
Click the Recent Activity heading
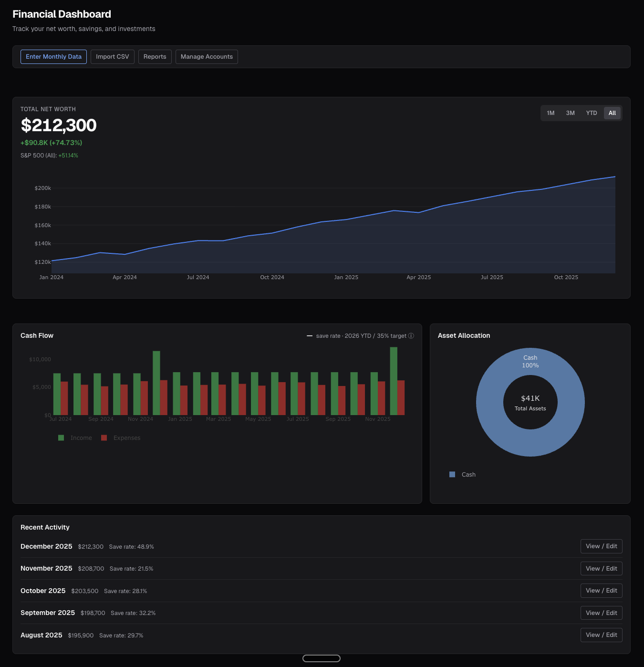click(x=45, y=527)
